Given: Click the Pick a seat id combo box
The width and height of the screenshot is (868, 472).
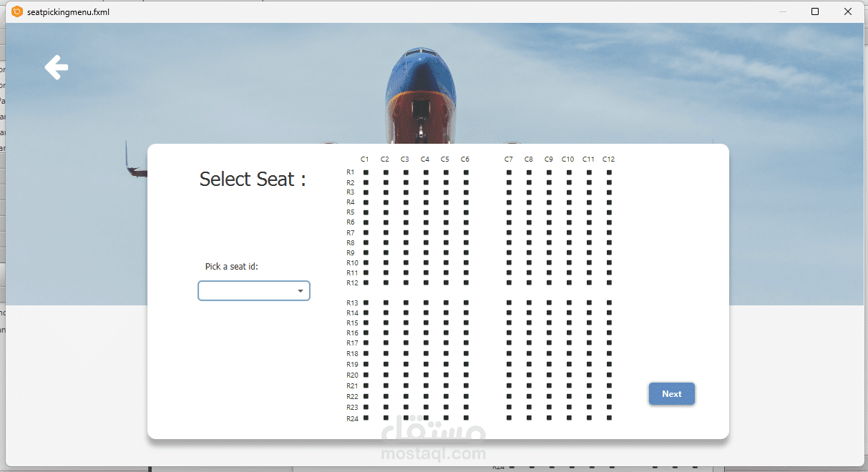Looking at the screenshot, I should click(x=254, y=291).
